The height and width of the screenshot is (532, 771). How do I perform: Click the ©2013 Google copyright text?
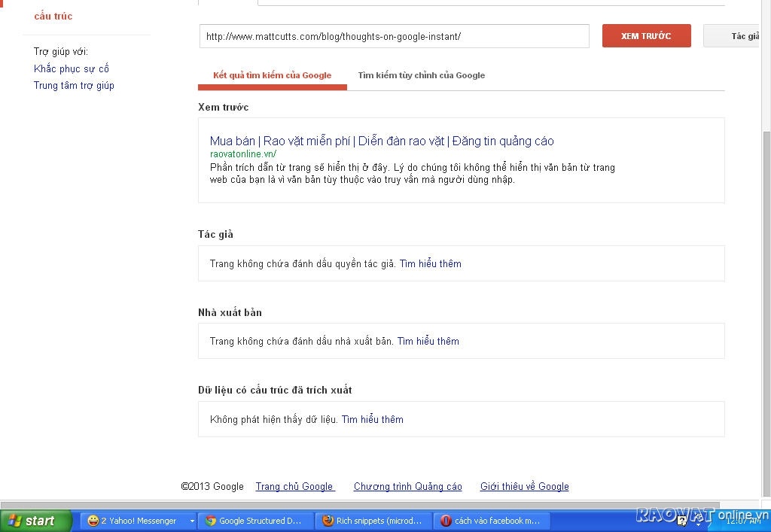click(212, 486)
